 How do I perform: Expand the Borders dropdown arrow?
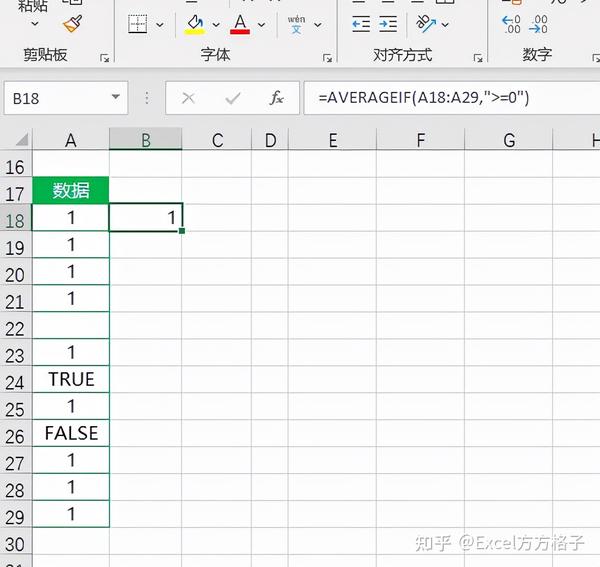click(x=160, y=25)
